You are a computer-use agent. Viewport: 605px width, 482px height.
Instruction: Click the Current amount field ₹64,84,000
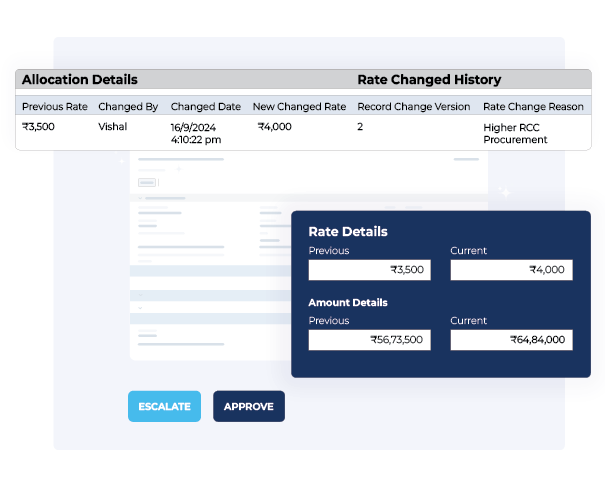click(511, 340)
